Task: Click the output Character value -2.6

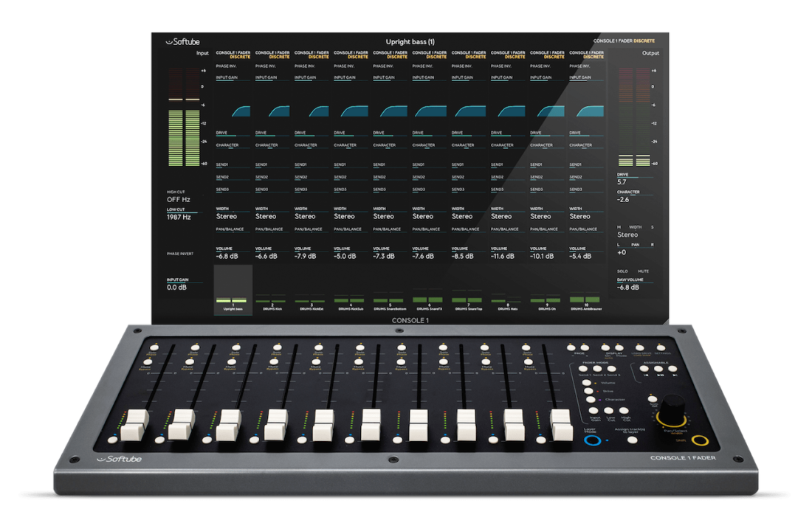Action: [623, 200]
